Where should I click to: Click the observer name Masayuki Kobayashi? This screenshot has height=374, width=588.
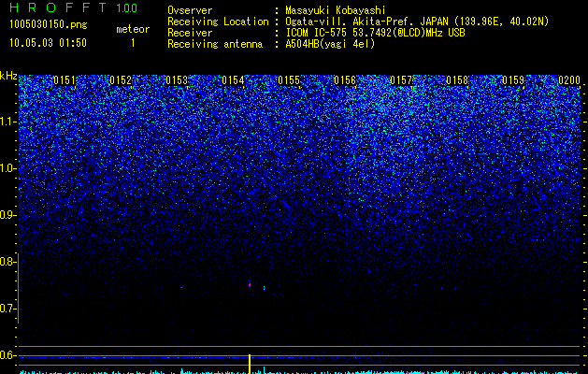pyautogui.click(x=336, y=10)
